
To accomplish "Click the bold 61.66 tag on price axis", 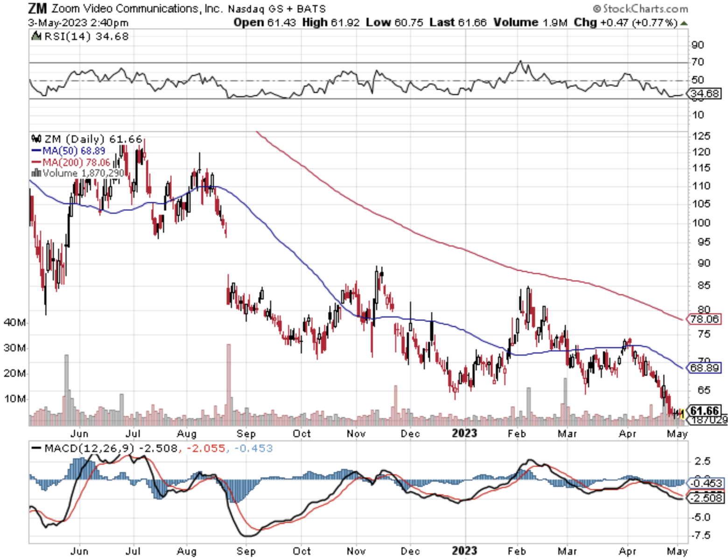I will (705, 411).
